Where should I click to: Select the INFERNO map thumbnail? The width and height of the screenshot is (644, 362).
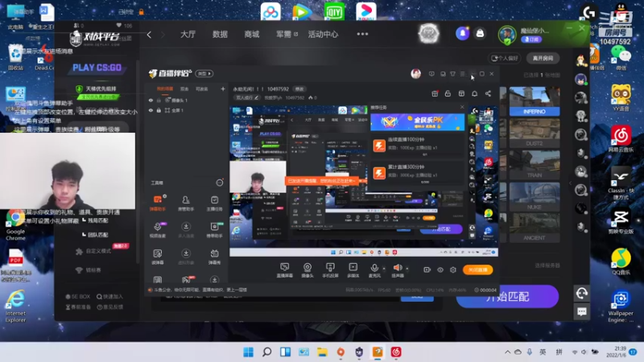point(535,101)
